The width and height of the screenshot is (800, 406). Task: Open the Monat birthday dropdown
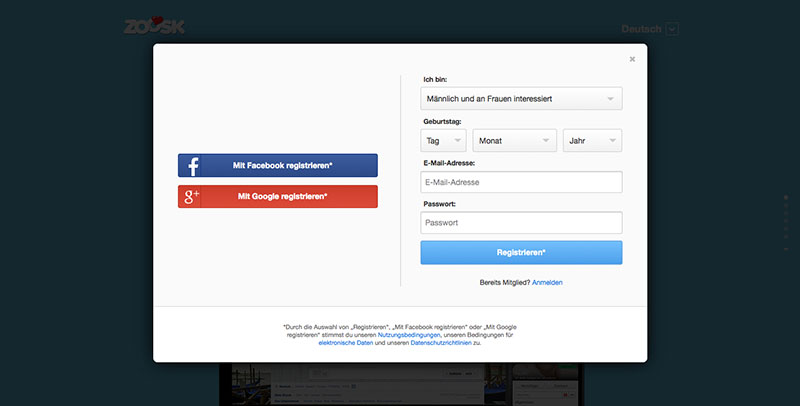pos(515,141)
